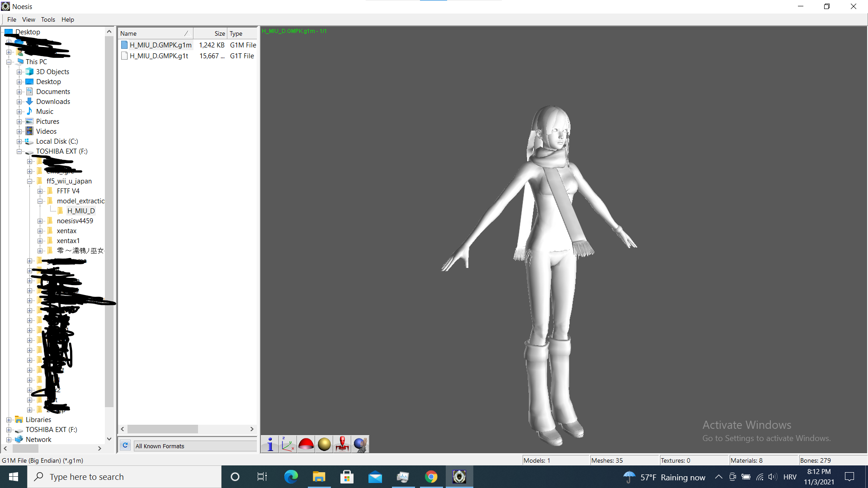The width and height of the screenshot is (868, 488).
Task: Collapse the ff5_wii_u_japan folder node
Action: click(30, 181)
